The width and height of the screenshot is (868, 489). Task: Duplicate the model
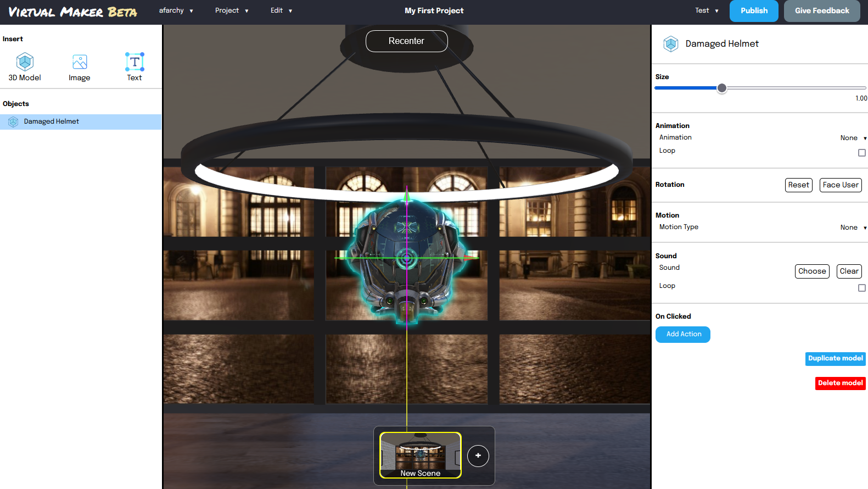pyautogui.click(x=836, y=359)
